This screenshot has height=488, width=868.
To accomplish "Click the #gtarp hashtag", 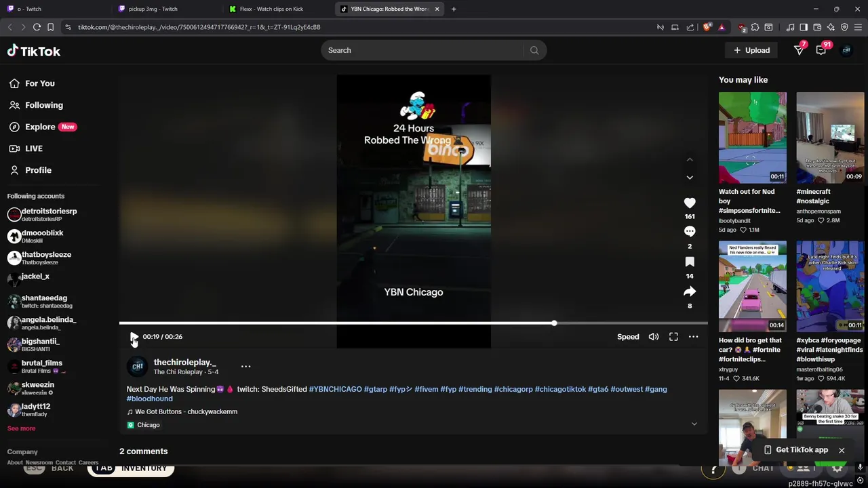I will [x=375, y=389].
